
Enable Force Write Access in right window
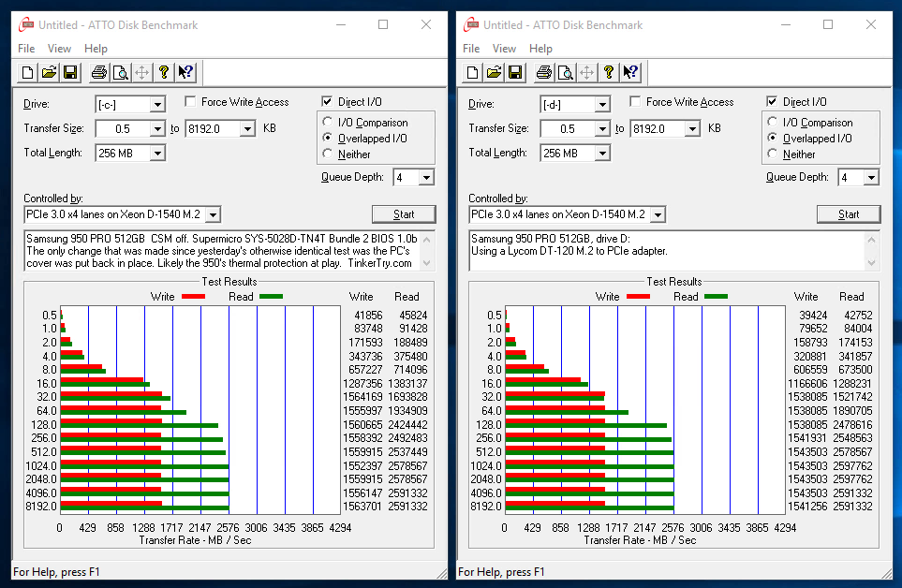click(x=635, y=102)
